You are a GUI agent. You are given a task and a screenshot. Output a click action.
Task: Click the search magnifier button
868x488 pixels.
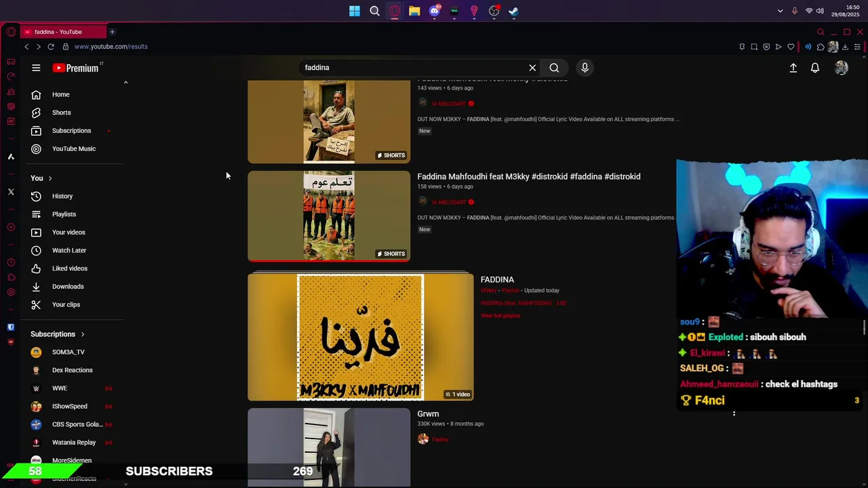[x=554, y=68]
